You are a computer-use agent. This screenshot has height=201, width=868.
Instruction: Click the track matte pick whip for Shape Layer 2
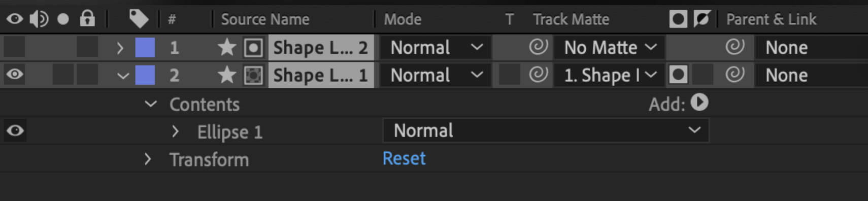538,47
